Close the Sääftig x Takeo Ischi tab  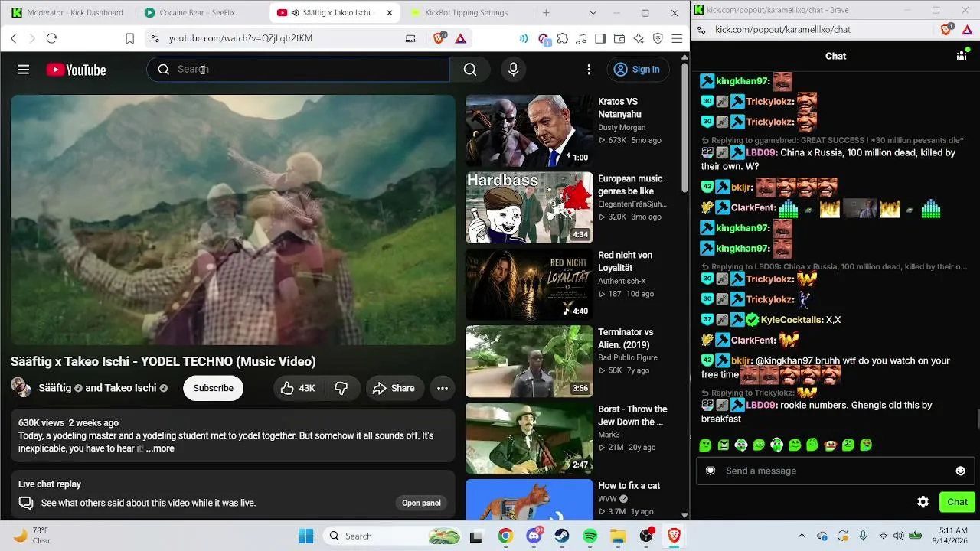point(390,13)
